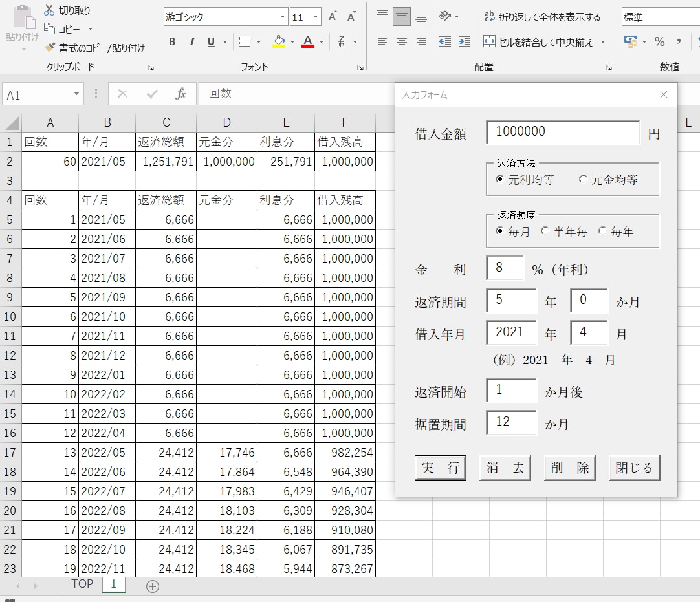Click the 据置期間 months field

click(x=511, y=422)
